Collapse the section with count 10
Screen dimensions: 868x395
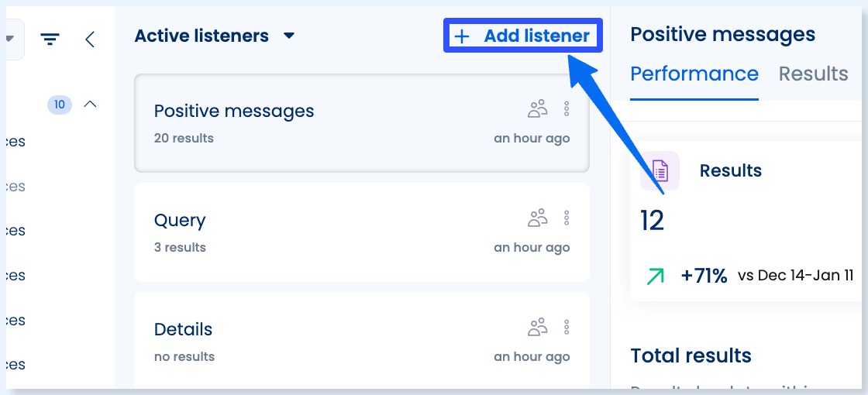click(90, 104)
